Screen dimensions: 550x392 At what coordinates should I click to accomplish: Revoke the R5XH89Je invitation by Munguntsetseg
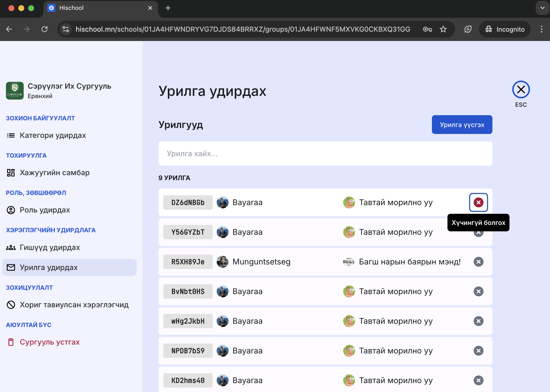[x=478, y=262]
